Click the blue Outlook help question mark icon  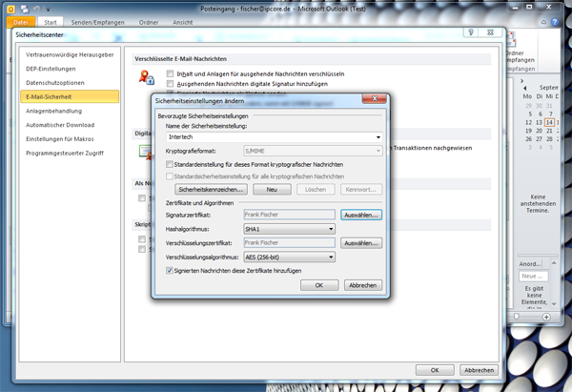[555, 22]
